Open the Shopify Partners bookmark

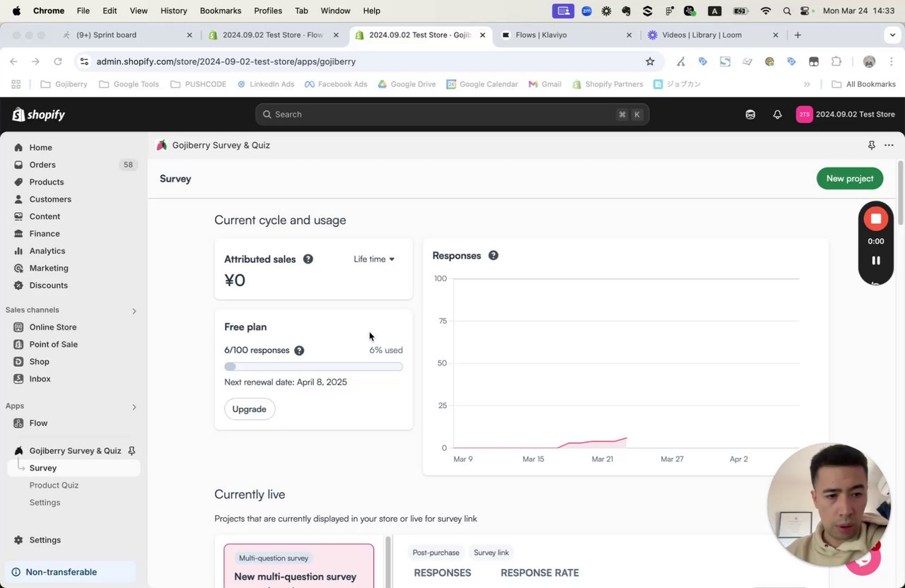tap(607, 84)
